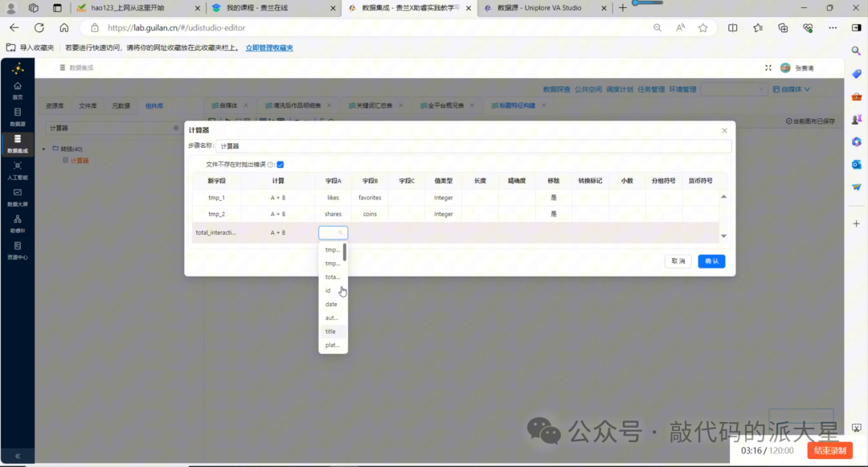The width and height of the screenshot is (868, 467).
Task: Click the table scroll up arrow
Action: tap(723, 196)
